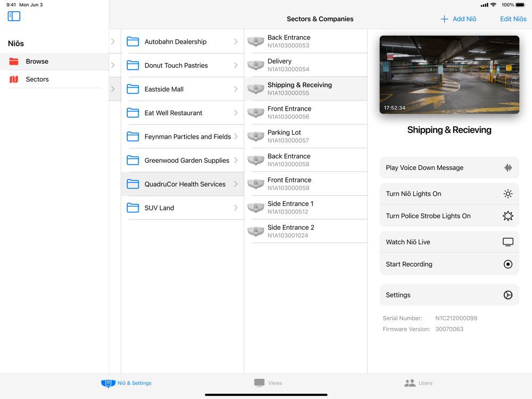Tap Turn Police Strobe Lights On
532x399 pixels.
click(449, 216)
